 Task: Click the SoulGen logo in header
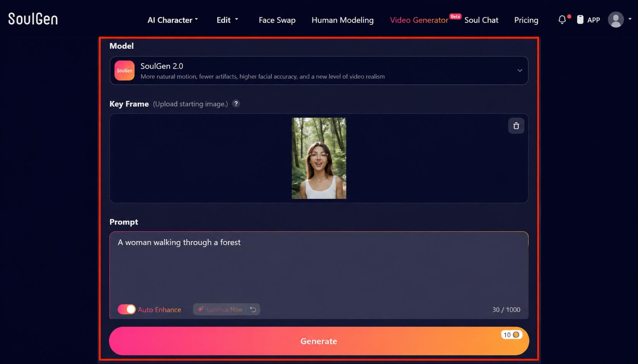click(33, 19)
